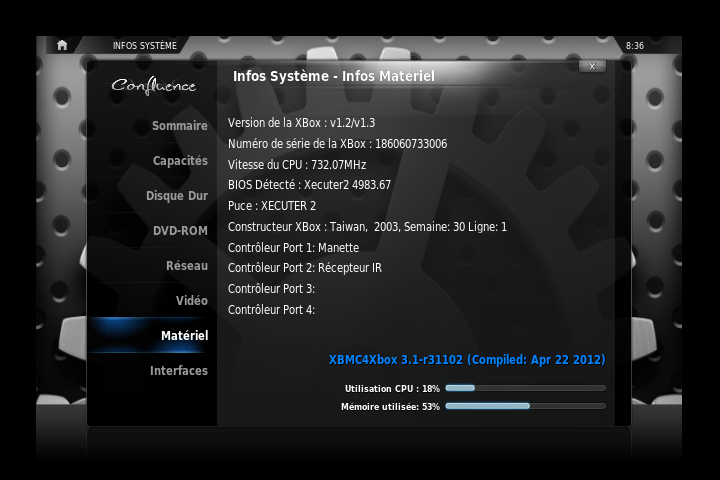Open the Interfaces section
The image size is (720, 480).
tap(179, 371)
